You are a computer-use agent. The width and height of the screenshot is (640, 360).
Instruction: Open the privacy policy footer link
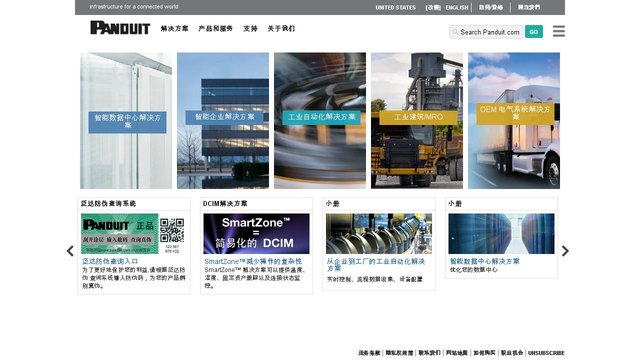click(x=399, y=353)
